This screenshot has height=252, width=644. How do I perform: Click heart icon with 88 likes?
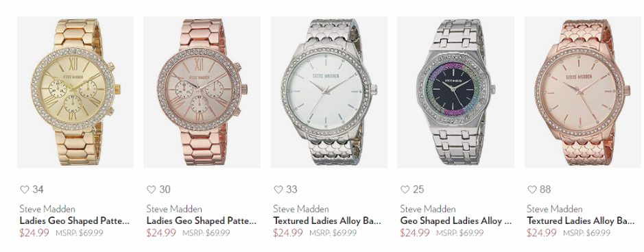tap(532, 189)
